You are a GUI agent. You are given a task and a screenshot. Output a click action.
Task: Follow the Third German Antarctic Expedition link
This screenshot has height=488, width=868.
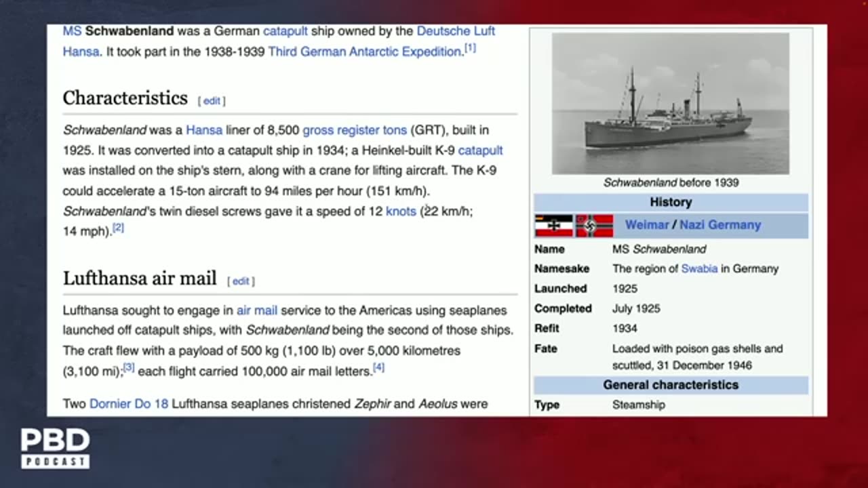365,52
